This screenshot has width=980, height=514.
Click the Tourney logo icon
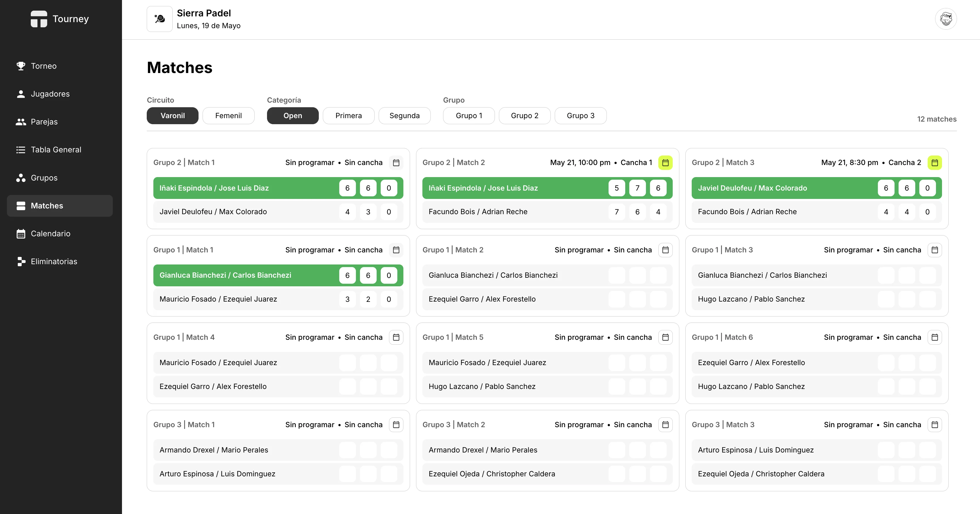coord(39,19)
